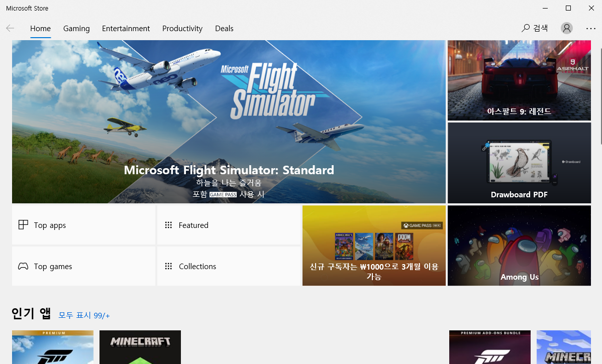Open the Entertainment tab
The width and height of the screenshot is (602, 364).
tap(126, 29)
